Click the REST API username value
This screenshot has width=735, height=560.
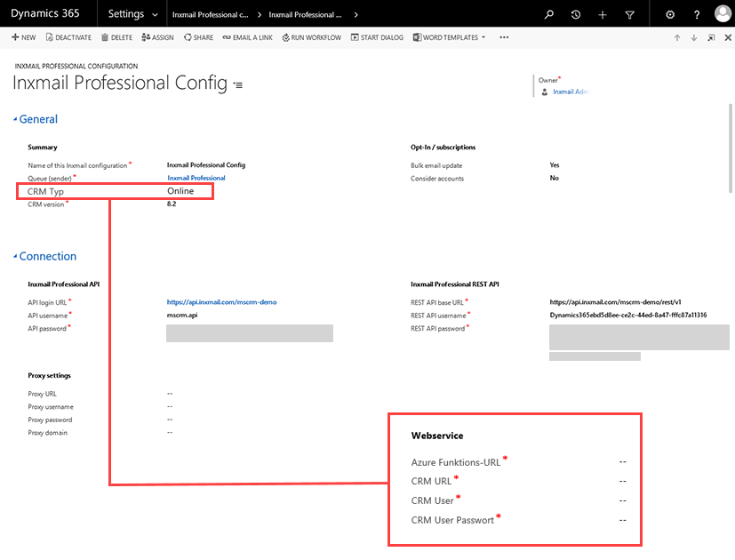click(x=628, y=316)
